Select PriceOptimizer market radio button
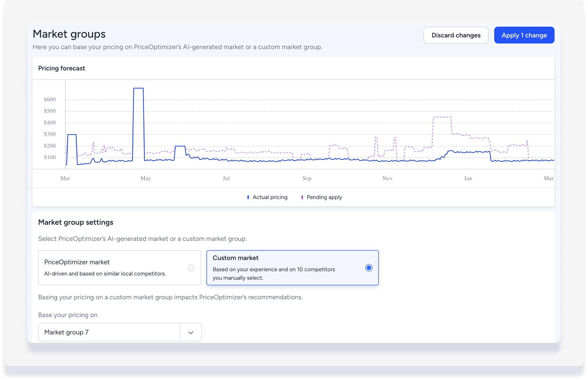 [x=191, y=268]
